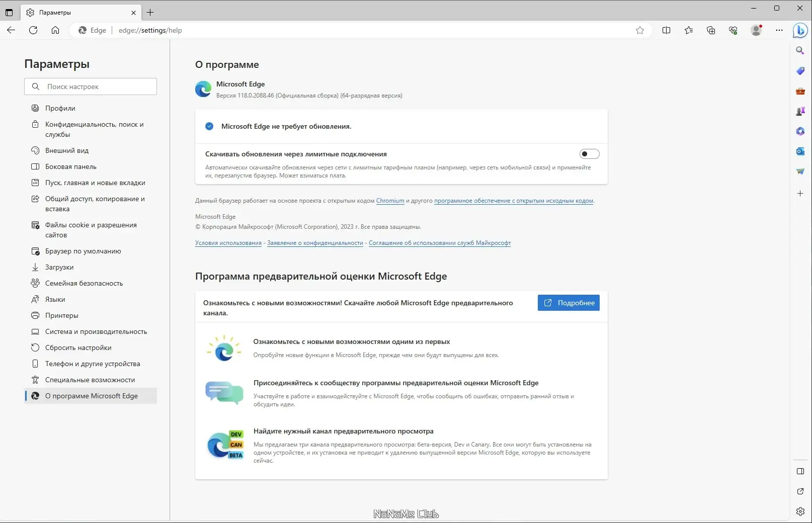Open the Bing Copilot sidebar button
The height and width of the screenshot is (523, 812).
[800, 31]
